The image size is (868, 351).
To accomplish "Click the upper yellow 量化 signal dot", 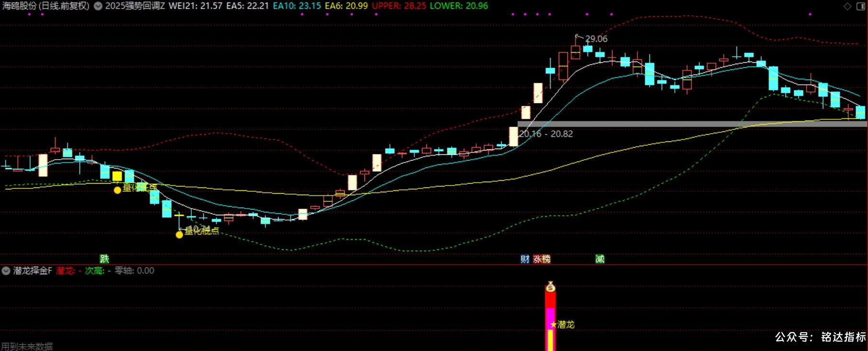I will point(117,190).
